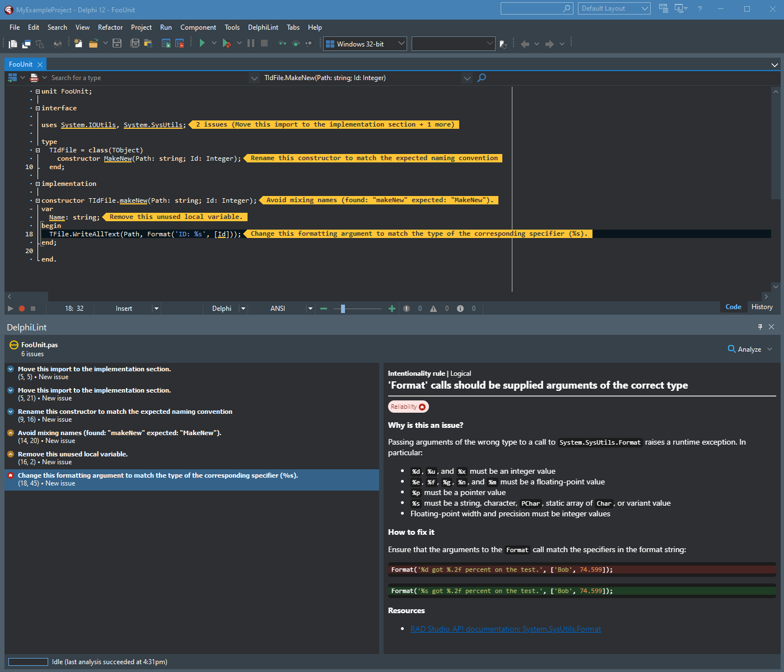The width and height of the screenshot is (784, 672).
Task: Adjust the editor zoom slider
Action: [343, 309]
